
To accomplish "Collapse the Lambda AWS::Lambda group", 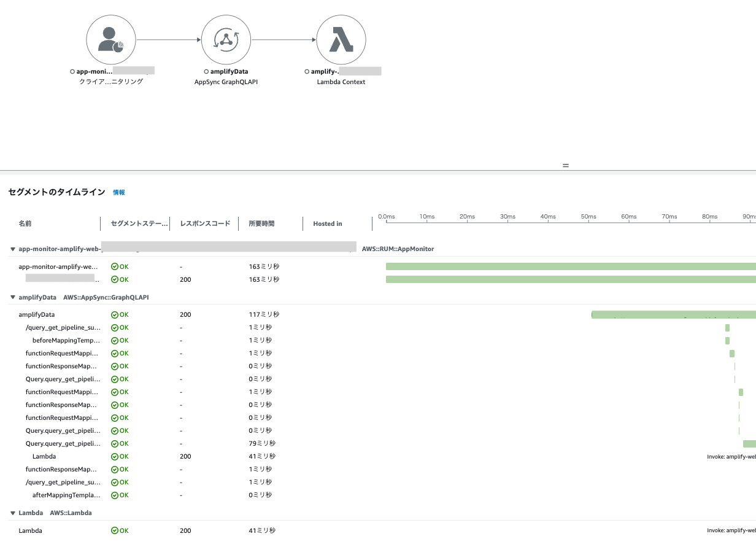I will point(13,513).
